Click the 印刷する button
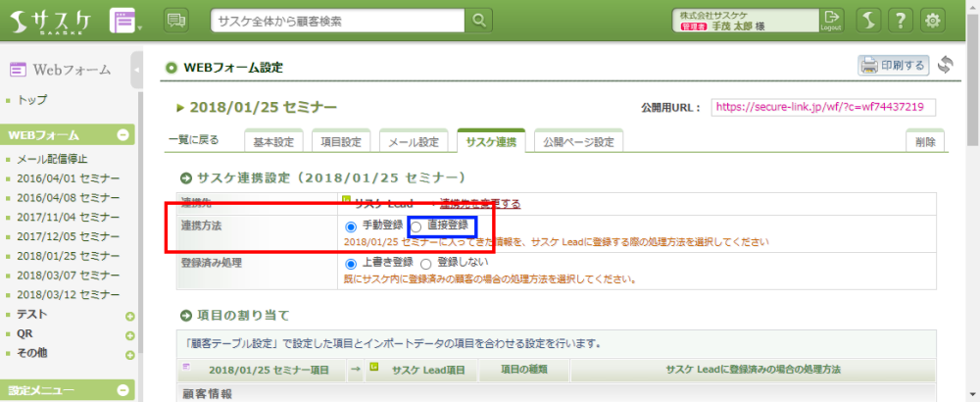Viewport: 980px width, 402px height. pyautogui.click(x=893, y=66)
